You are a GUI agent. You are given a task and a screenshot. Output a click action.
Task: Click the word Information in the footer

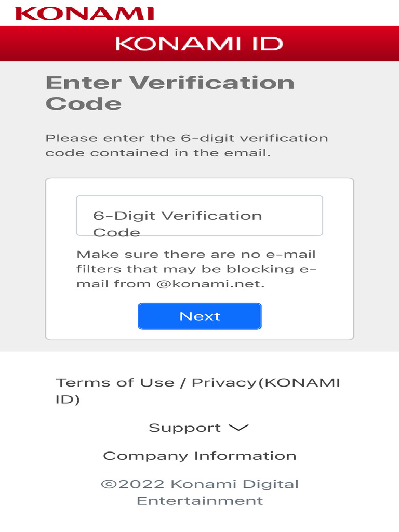coord(245,456)
